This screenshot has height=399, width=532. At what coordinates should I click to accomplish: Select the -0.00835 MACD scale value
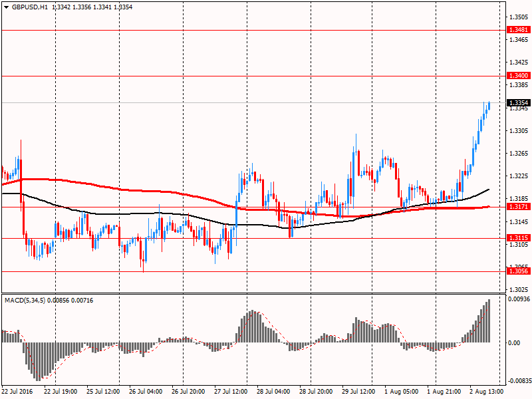pyautogui.click(x=519, y=381)
